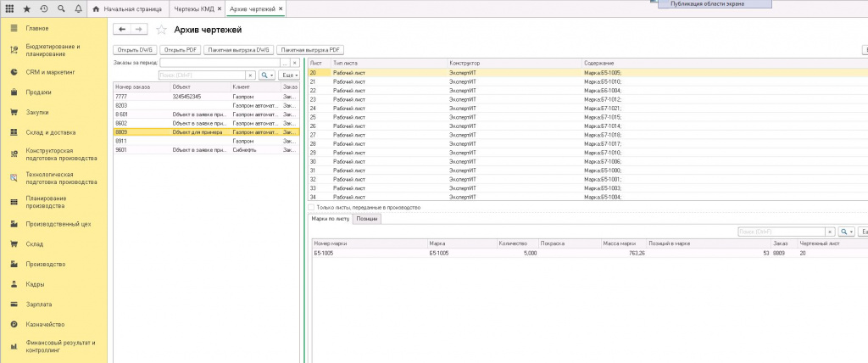The image size is (868, 363).
Task: Sort by Клиент column header
Action: (256, 87)
